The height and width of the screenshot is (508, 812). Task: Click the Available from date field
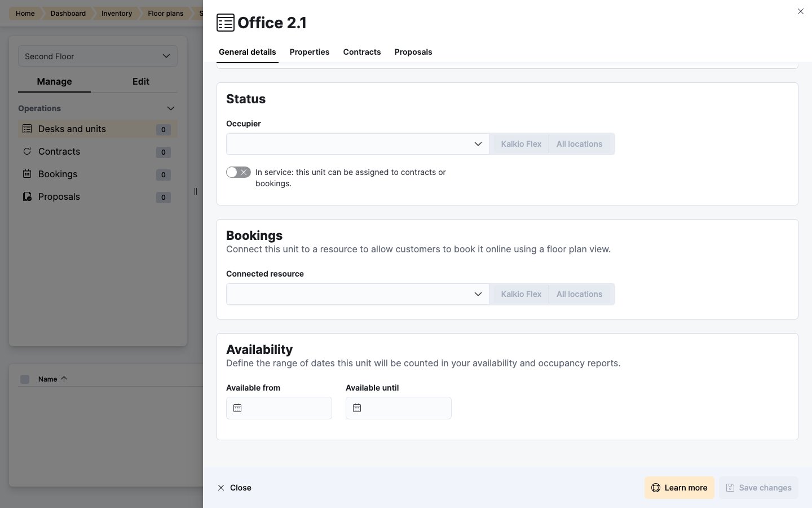click(279, 408)
